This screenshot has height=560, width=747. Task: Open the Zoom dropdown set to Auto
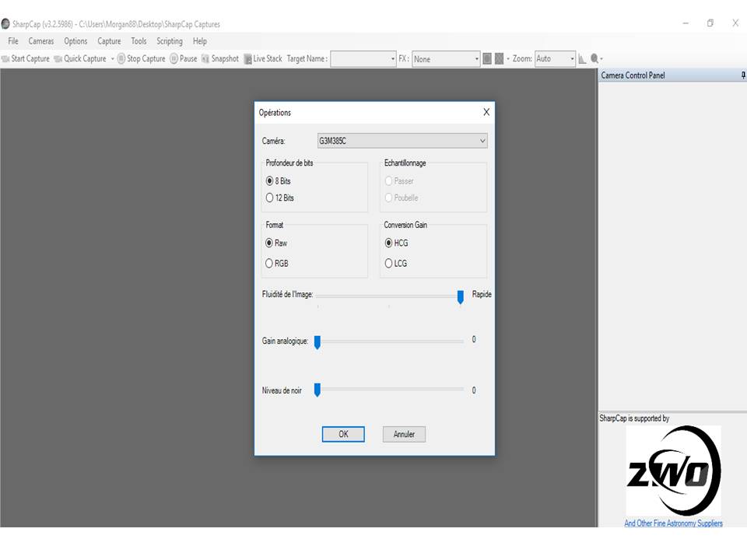click(555, 59)
